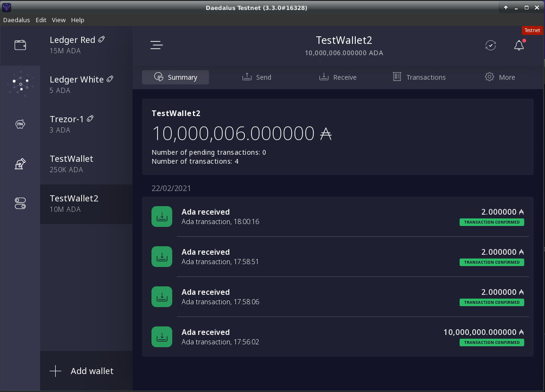
Task: Click the plus icon beside Add wallet
Action: 55,371
